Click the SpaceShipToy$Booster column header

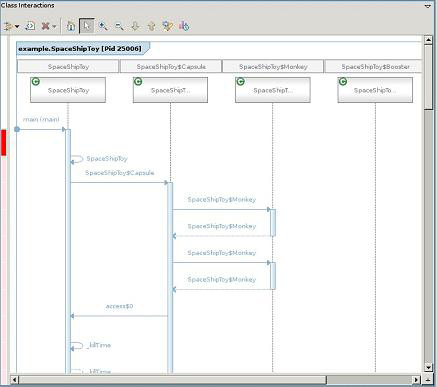pyautogui.click(x=374, y=66)
